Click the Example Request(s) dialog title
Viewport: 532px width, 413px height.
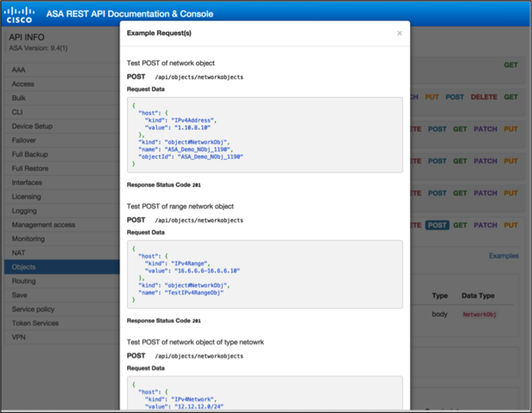coord(159,33)
